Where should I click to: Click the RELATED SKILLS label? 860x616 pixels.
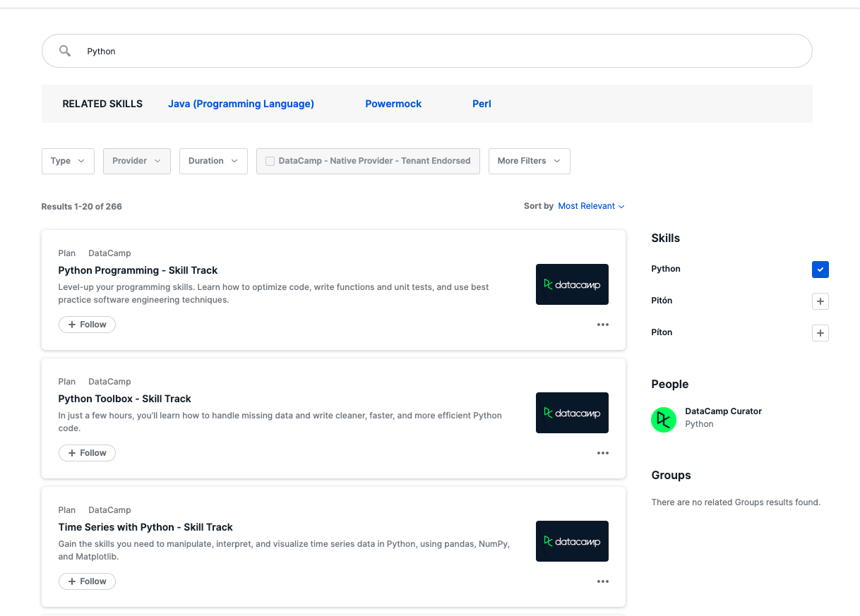pos(102,104)
